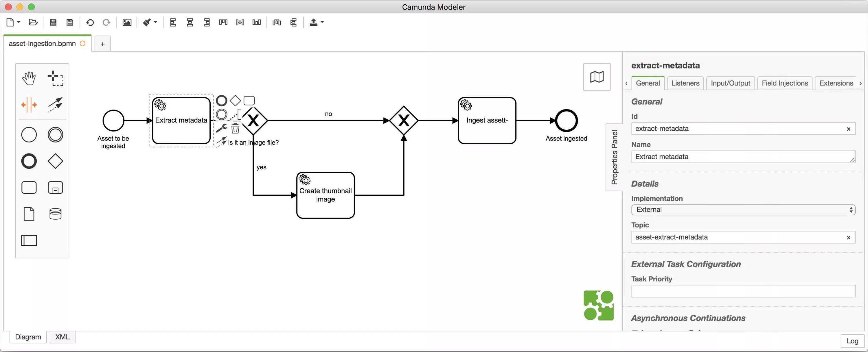Screen dimensions: 868x352
Task: Open the Implementation selector showing External
Action: (x=743, y=209)
